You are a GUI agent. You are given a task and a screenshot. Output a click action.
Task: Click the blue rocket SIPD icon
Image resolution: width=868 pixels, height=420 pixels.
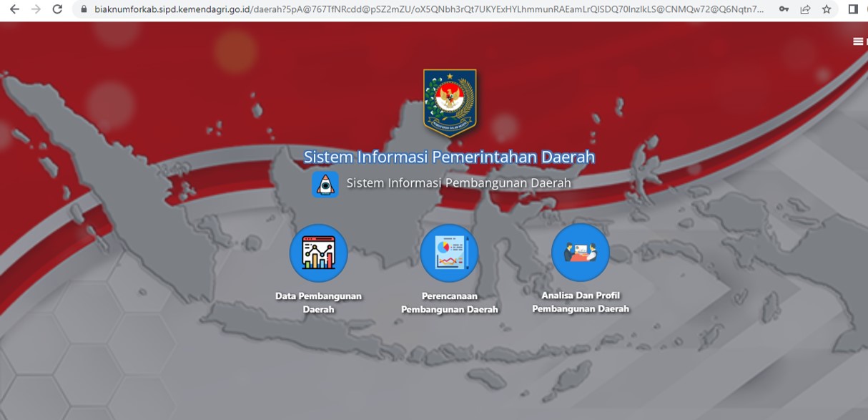click(x=325, y=184)
